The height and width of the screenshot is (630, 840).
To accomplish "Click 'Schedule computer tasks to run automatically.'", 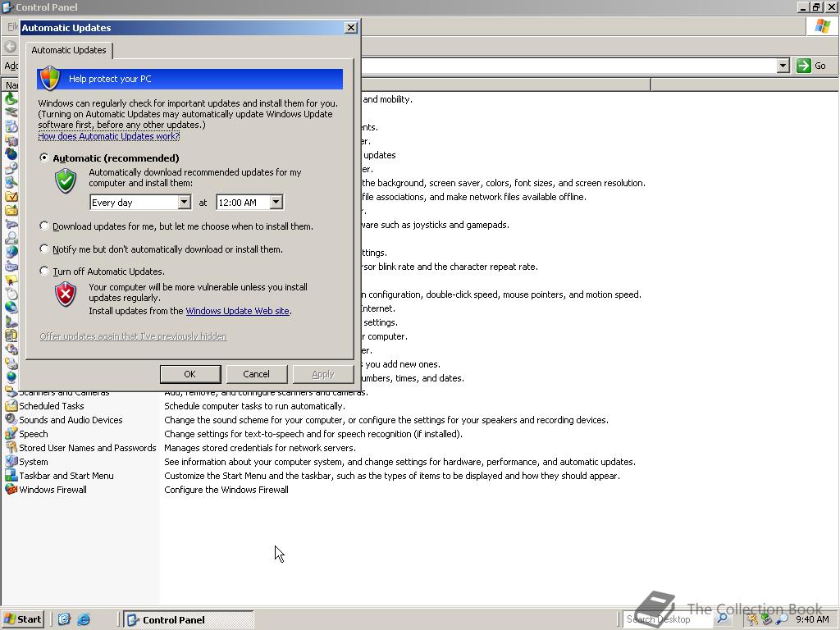I will 254,406.
